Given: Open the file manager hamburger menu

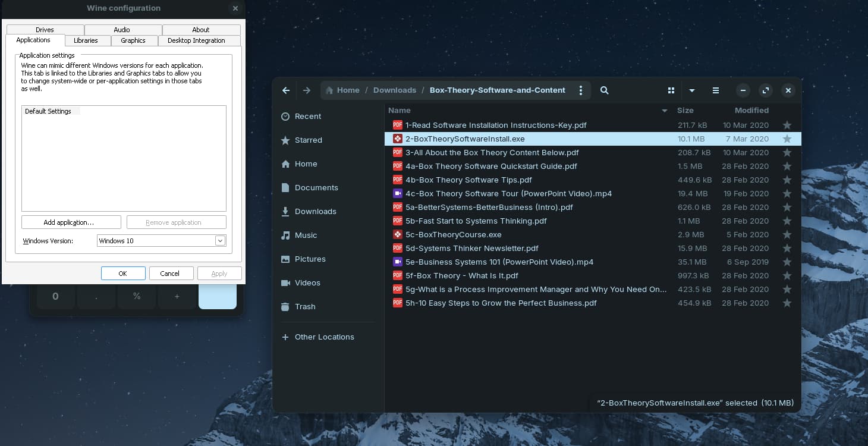Looking at the screenshot, I should click(x=716, y=90).
